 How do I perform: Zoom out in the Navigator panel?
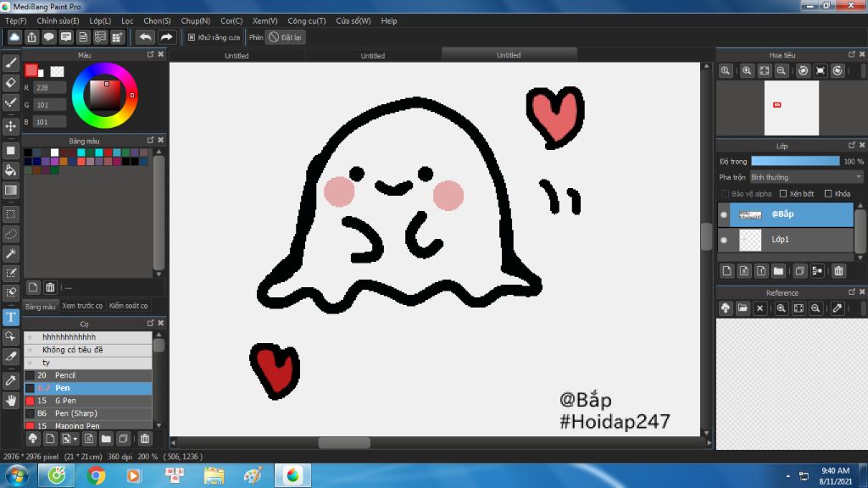(x=781, y=71)
